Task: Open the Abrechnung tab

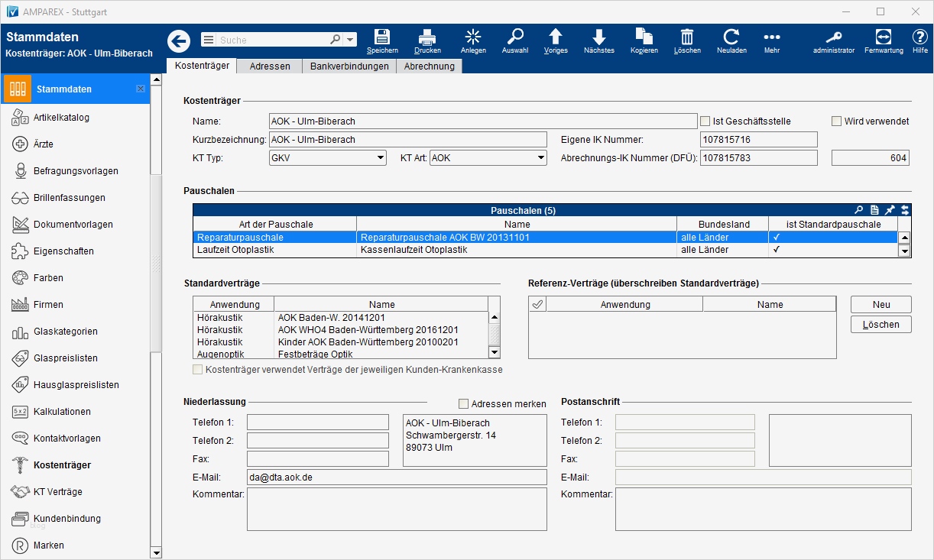Action: [x=429, y=66]
